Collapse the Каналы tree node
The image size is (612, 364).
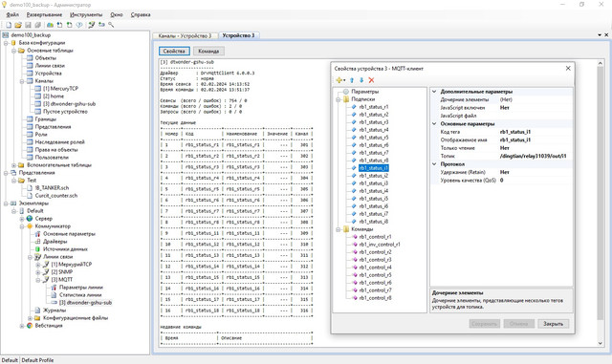22,81
